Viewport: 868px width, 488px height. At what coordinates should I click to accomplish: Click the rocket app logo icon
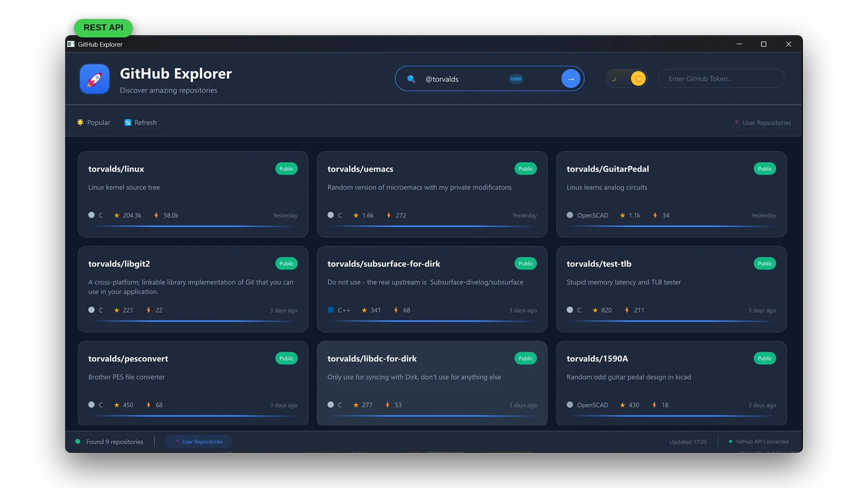[94, 79]
